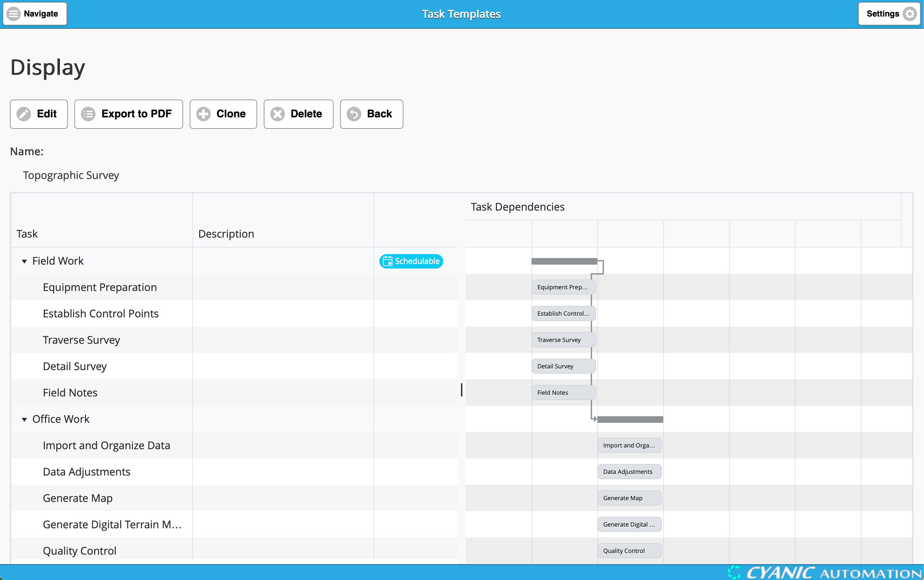This screenshot has height=580, width=924.
Task: Open the Navigate menu
Action: [35, 14]
